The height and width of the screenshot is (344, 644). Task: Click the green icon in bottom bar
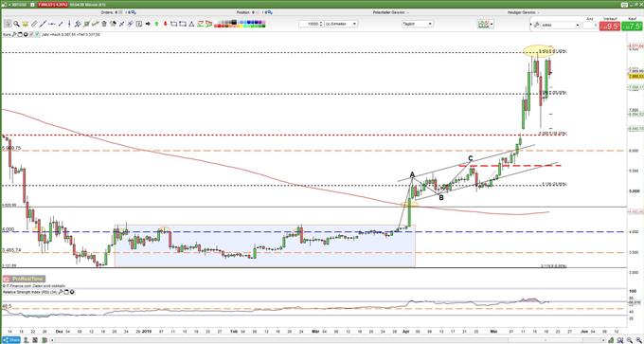click(44, 340)
